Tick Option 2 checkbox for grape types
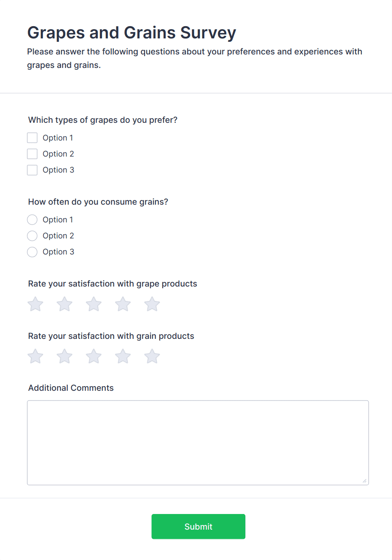Screen dimensions: 392x560 pyautogui.click(x=32, y=154)
